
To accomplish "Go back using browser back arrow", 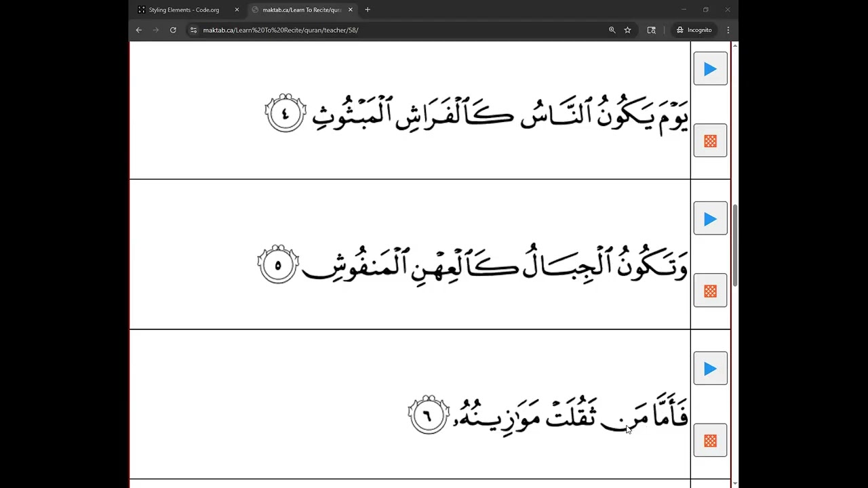I will pyautogui.click(x=138, y=30).
